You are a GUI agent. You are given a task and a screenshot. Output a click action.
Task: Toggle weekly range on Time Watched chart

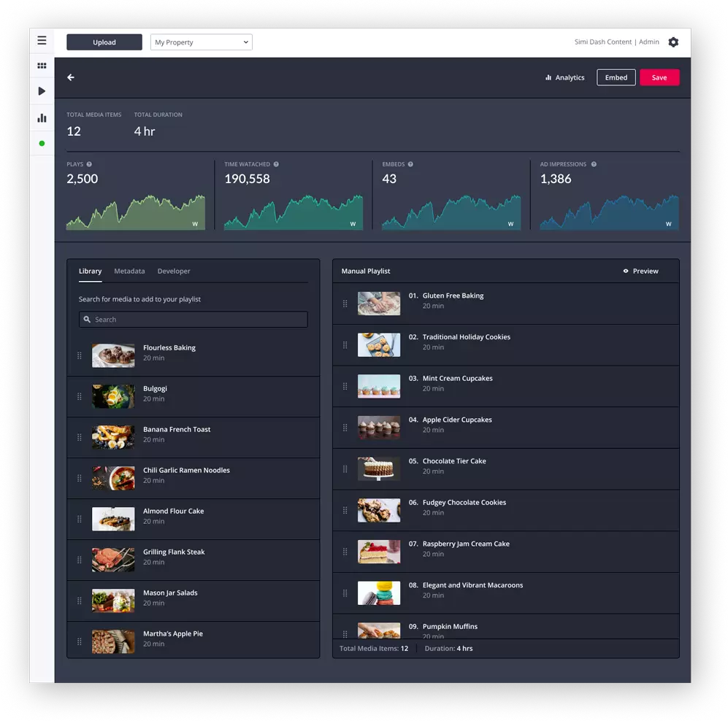tap(353, 224)
